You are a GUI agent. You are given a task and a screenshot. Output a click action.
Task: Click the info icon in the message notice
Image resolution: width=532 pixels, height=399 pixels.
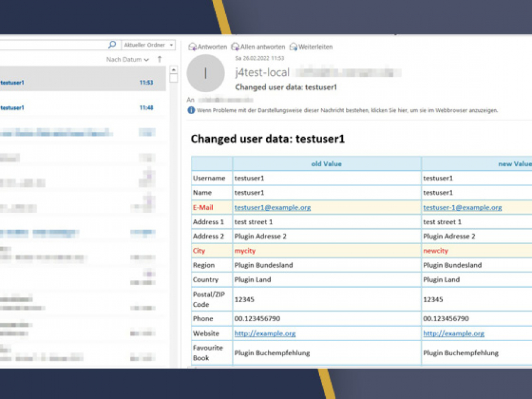pyautogui.click(x=192, y=111)
